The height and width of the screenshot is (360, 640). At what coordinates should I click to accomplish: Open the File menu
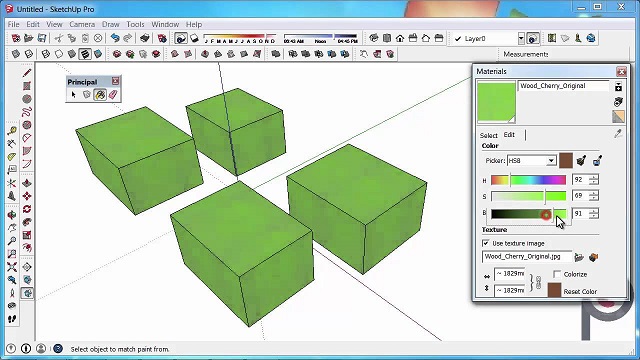13,24
